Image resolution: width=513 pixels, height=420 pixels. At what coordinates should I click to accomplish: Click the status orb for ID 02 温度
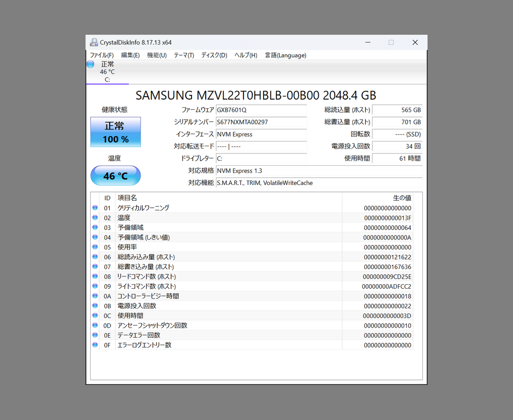tap(95, 217)
